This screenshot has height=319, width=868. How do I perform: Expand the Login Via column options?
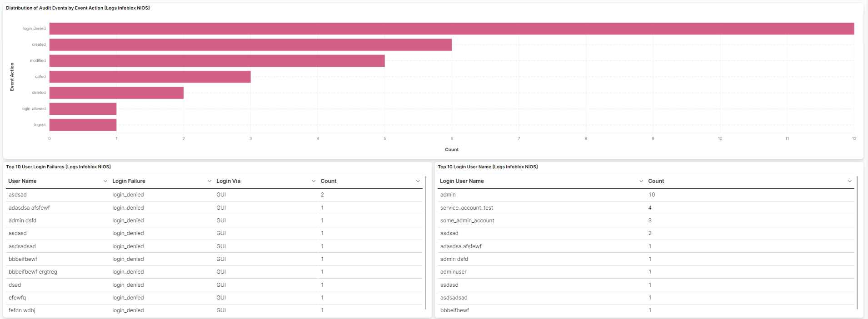point(314,181)
